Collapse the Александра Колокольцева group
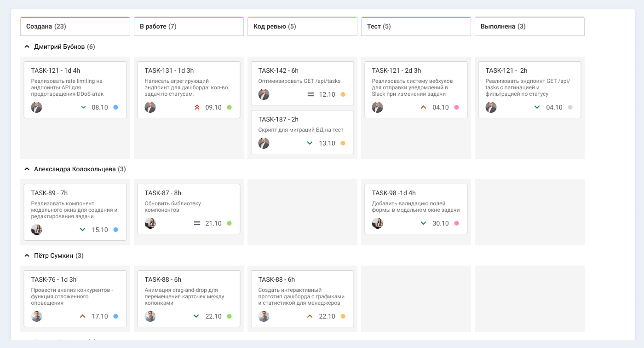This screenshot has height=348, width=644. point(27,169)
